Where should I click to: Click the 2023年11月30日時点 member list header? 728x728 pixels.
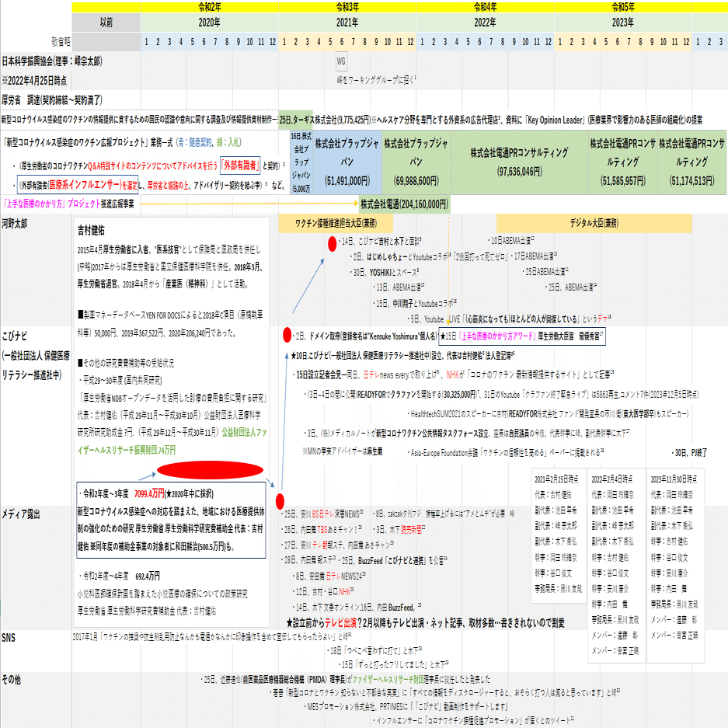click(x=674, y=479)
